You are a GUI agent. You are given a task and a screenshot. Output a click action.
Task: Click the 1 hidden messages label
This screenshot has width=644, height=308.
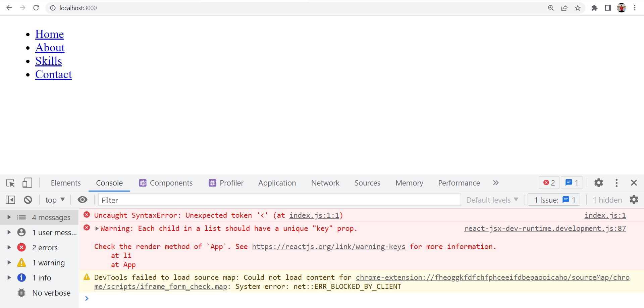click(x=607, y=200)
